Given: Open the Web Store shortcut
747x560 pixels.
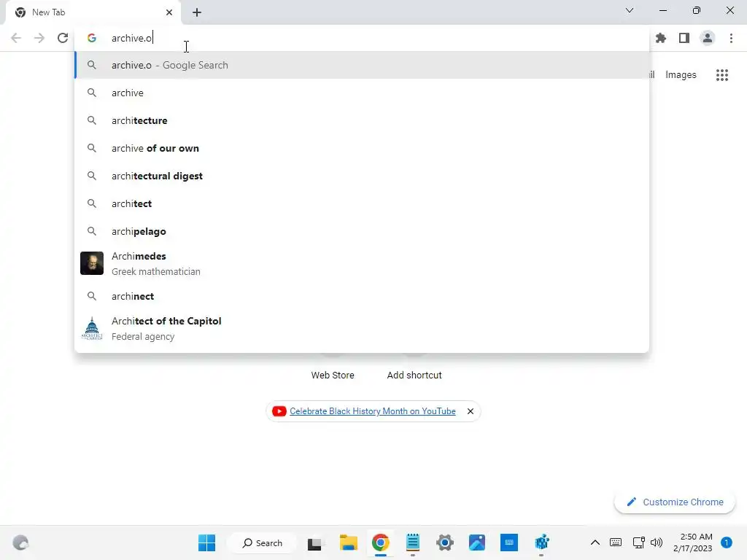Looking at the screenshot, I should (x=333, y=375).
